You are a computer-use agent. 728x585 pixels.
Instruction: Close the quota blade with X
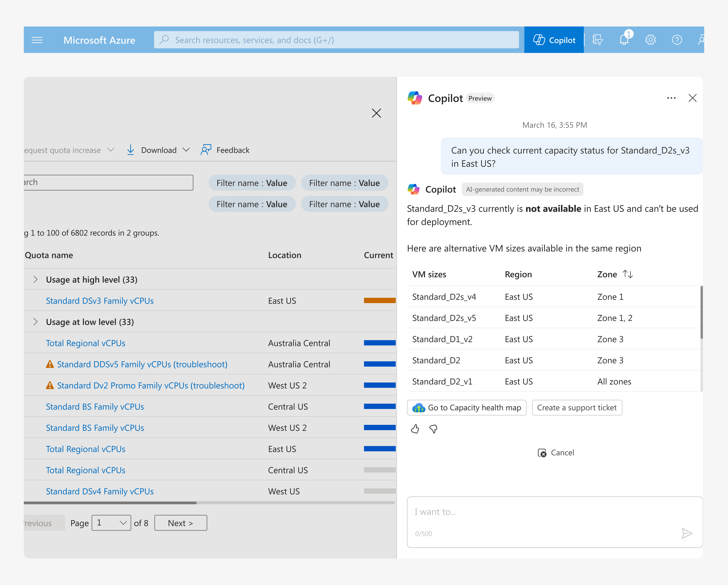376,113
